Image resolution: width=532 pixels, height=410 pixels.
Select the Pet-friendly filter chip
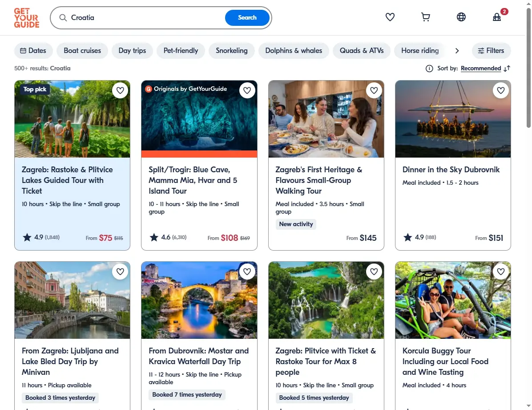(x=181, y=51)
